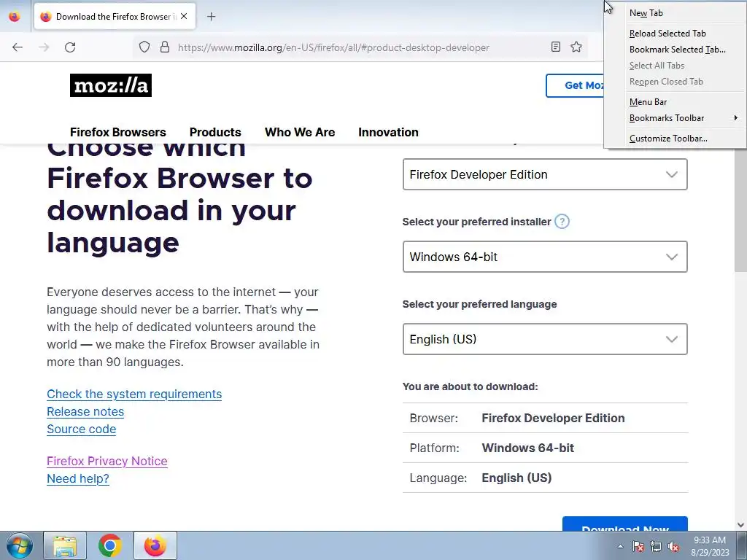The height and width of the screenshot is (560, 747).
Task: Open the Products navigation menu
Action: click(x=215, y=132)
